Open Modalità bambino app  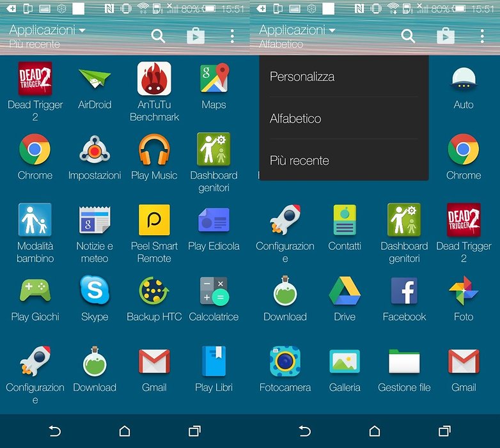(35, 220)
